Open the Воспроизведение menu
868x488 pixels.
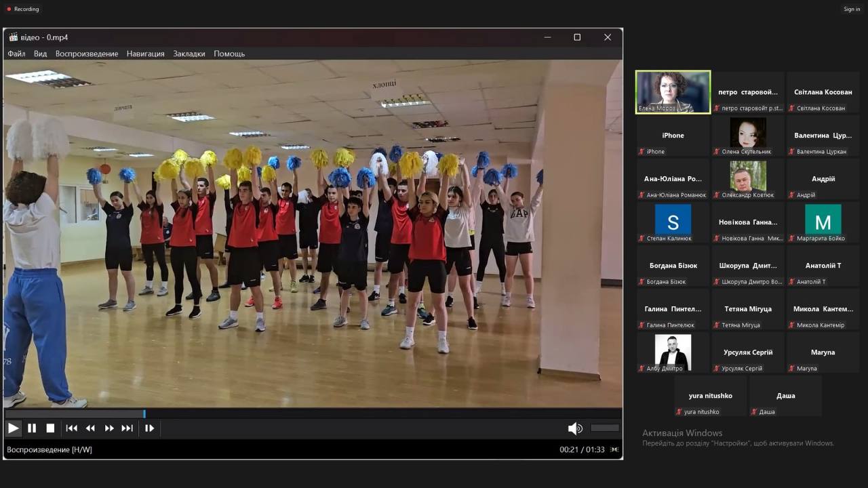click(x=87, y=54)
